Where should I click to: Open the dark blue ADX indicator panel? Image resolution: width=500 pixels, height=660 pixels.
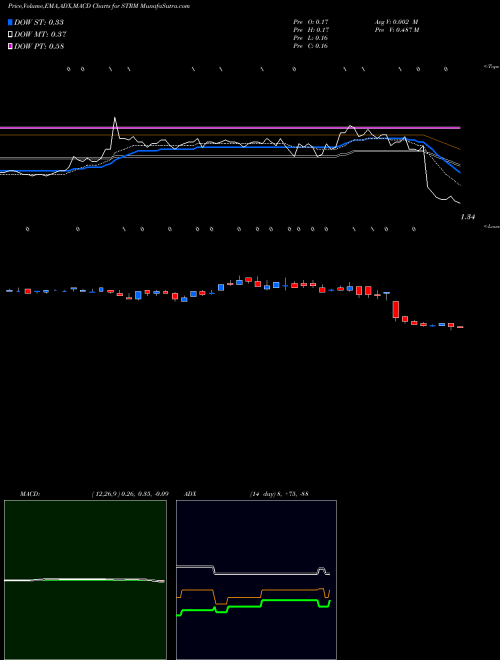click(x=256, y=580)
